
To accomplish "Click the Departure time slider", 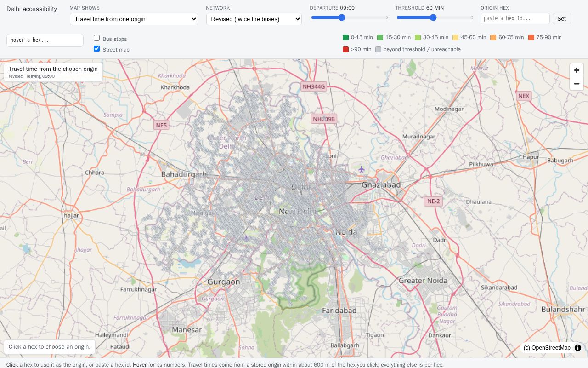I will click(x=350, y=17).
